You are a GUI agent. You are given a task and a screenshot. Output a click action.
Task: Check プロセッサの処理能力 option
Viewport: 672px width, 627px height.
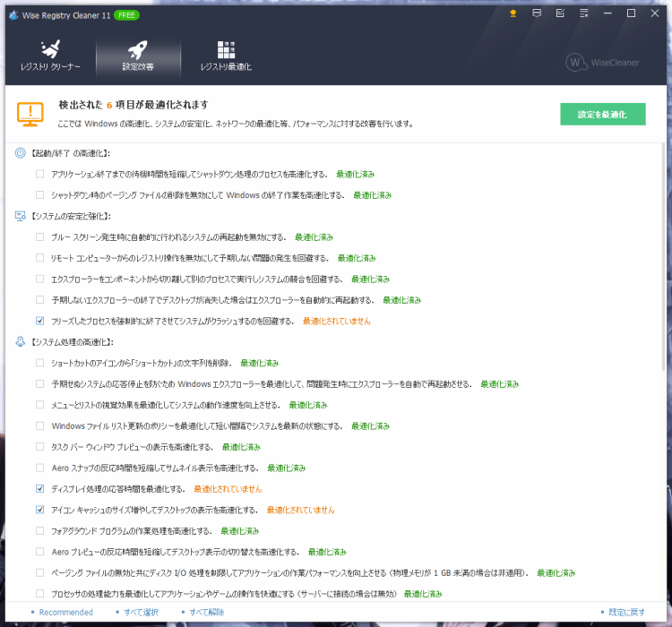[39, 594]
